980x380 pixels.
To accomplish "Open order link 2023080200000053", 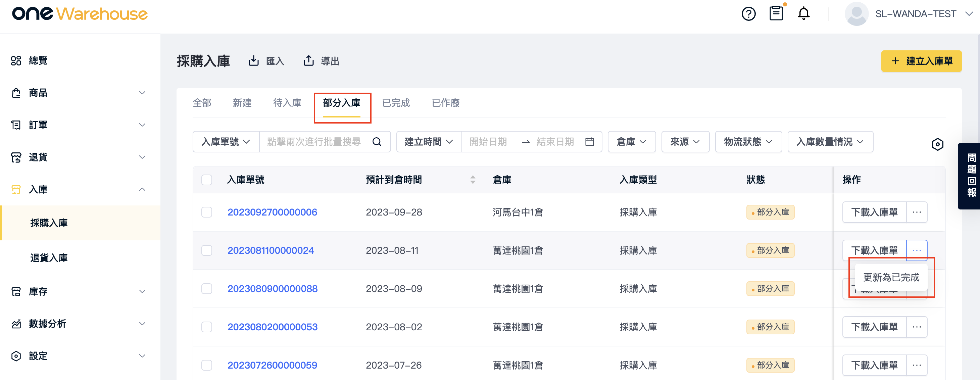I will point(273,327).
